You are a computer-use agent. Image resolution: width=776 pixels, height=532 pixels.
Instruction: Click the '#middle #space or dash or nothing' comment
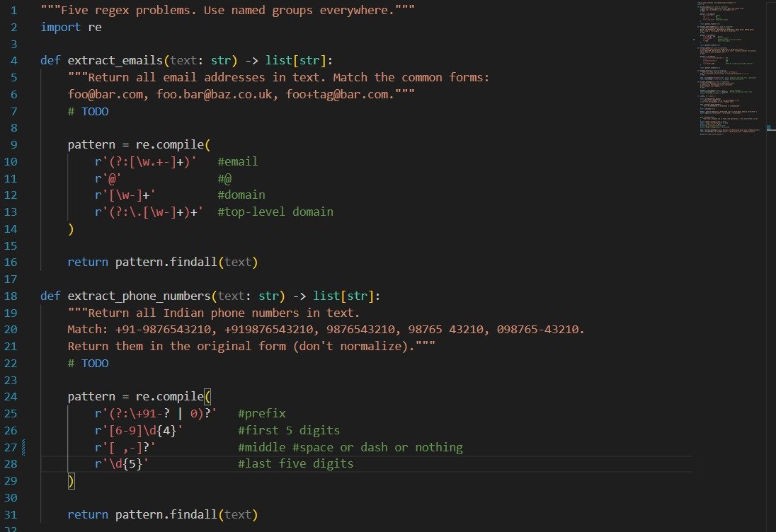click(350, 447)
